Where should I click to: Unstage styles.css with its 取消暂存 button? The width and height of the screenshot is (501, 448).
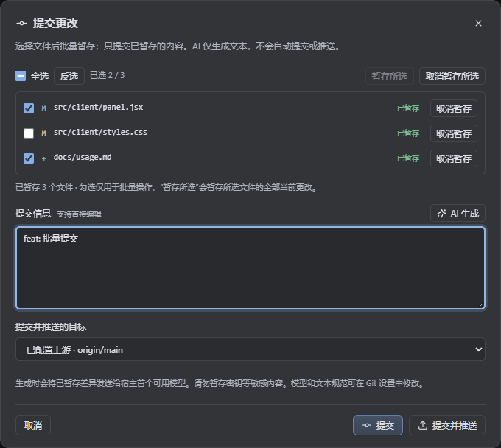[x=453, y=133]
